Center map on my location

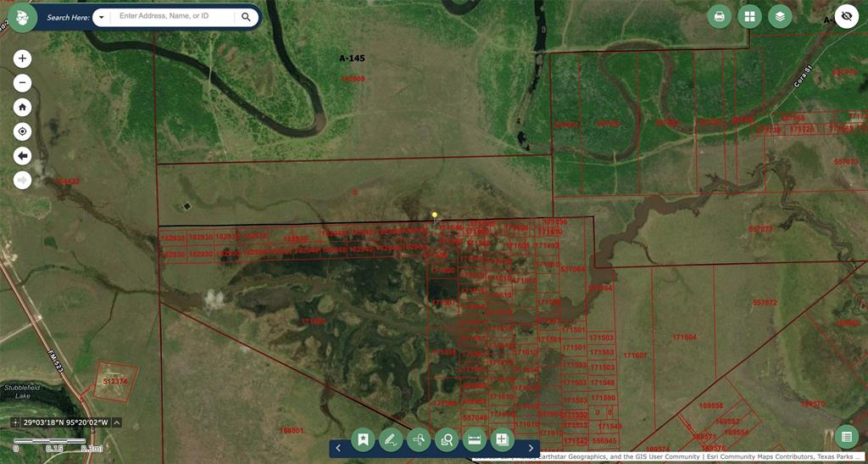(23, 131)
